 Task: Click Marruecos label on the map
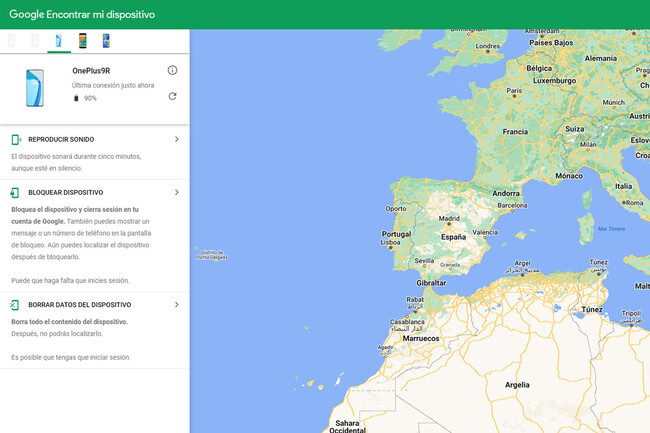pos(421,339)
